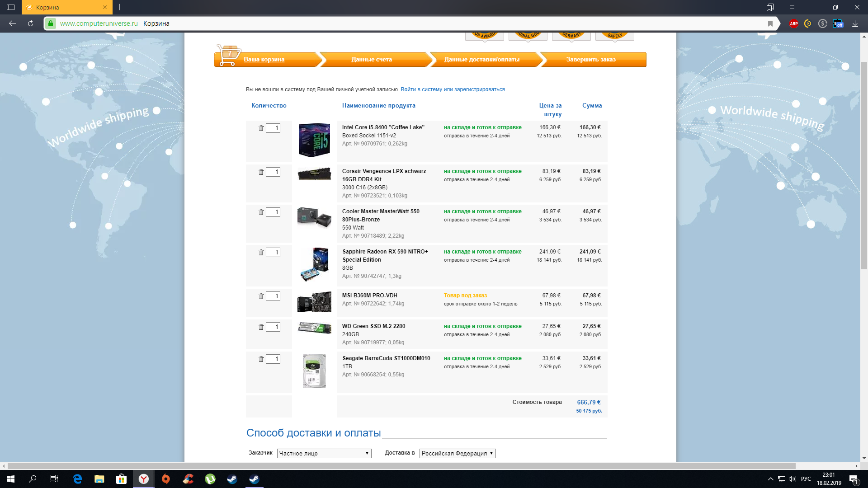Viewport: 868px width, 488px height.
Task: Reload the page with refresh icon
Action: click(30, 23)
